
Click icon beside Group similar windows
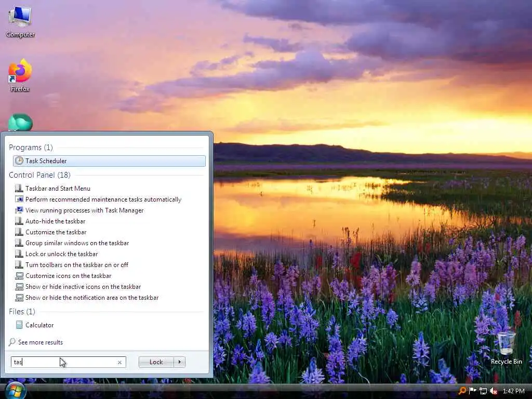pos(19,243)
